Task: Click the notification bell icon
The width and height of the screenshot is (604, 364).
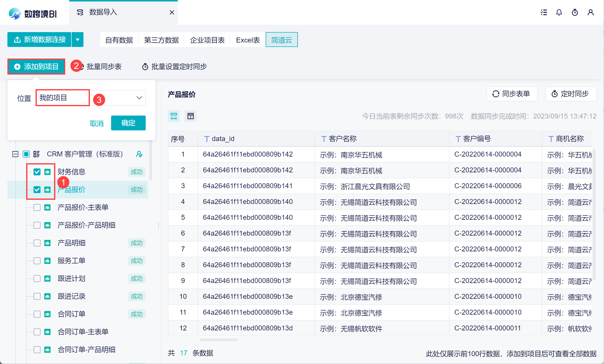Action: tap(559, 12)
